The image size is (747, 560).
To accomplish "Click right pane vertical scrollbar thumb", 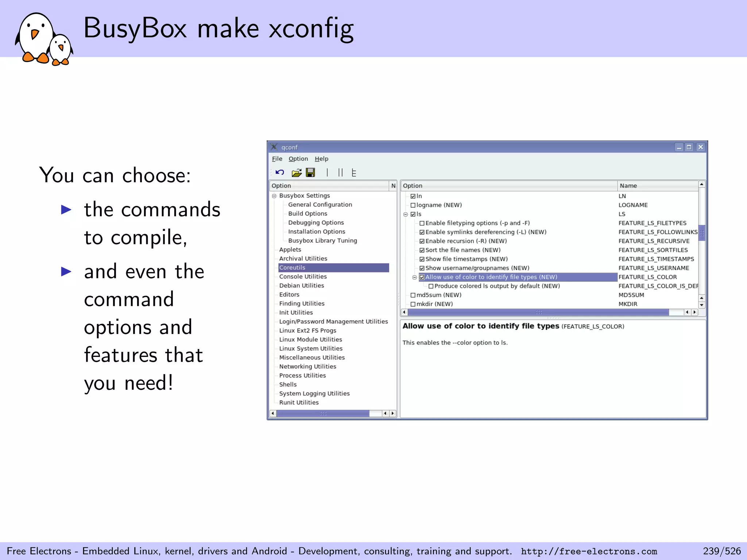I will pyautogui.click(x=701, y=233).
